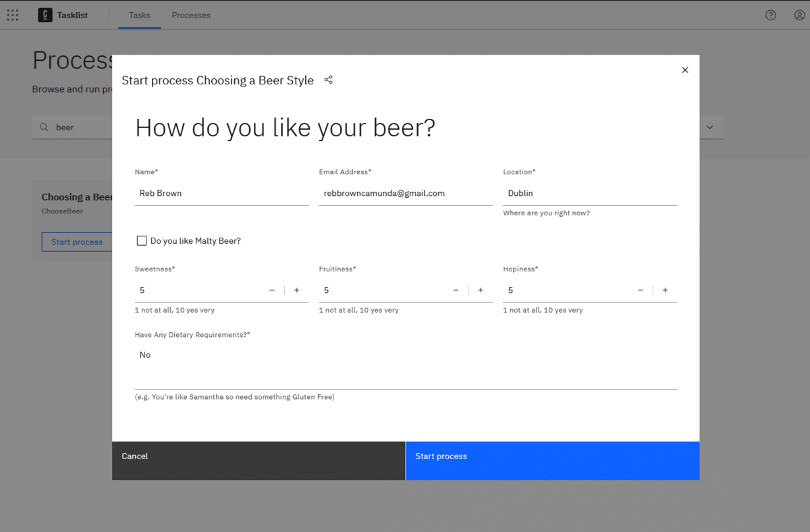Click the 'How do you like your beer?' heading
Image resolution: width=810 pixels, height=532 pixels.
tap(286, 128)
